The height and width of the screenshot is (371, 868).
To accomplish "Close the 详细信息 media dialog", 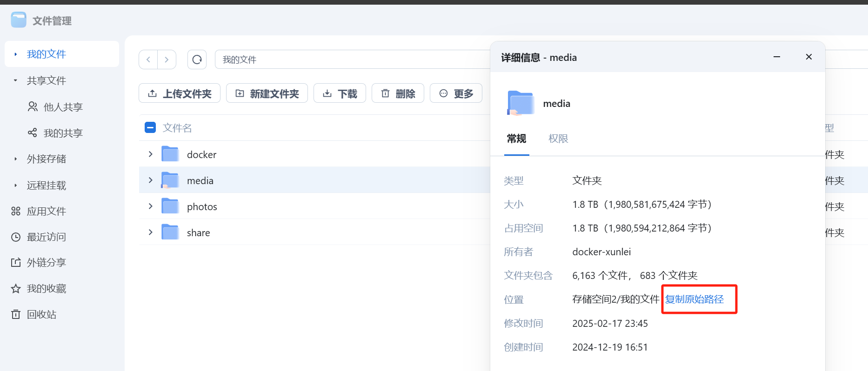I will (x=809, y=57).
